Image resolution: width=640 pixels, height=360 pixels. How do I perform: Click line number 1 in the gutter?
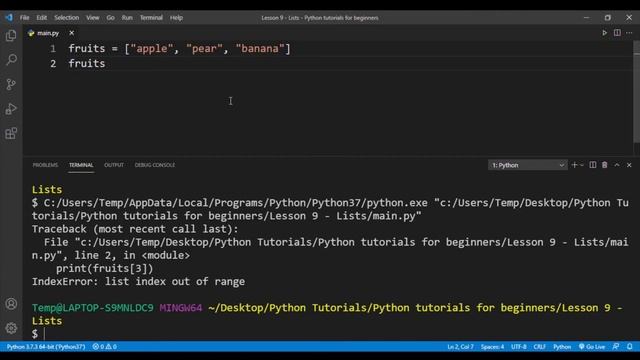point(53,49)
